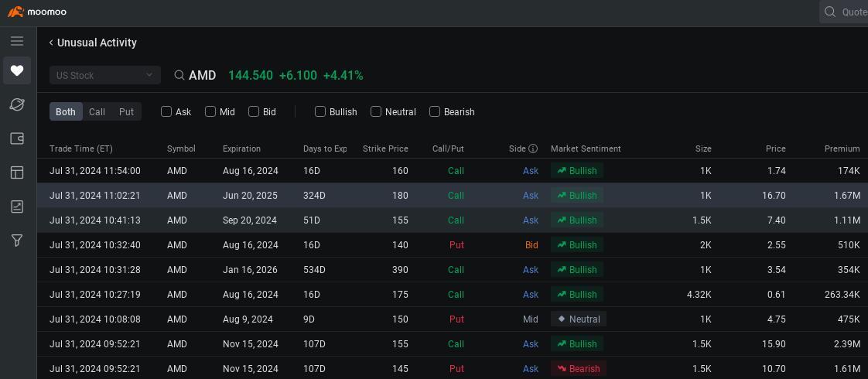Click the Bearish sentiment badge in table
The height and width of the screenshot is (379, 868).
(579, 368)
